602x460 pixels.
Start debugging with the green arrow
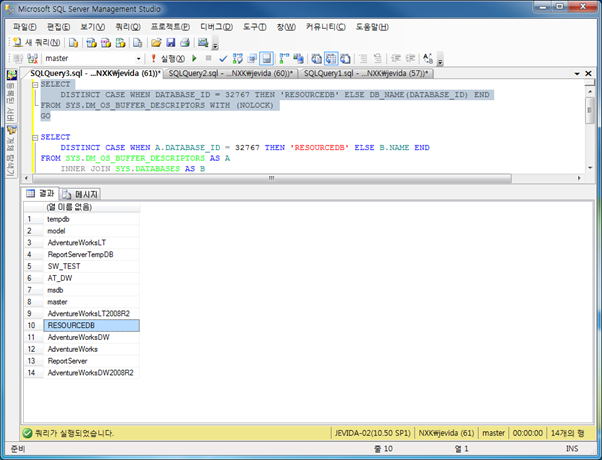194,59
